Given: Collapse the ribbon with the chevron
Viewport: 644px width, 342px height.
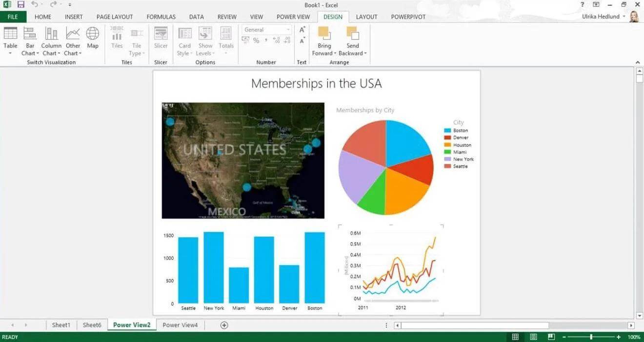Looking at the screenshot, I should click(637, 62).
